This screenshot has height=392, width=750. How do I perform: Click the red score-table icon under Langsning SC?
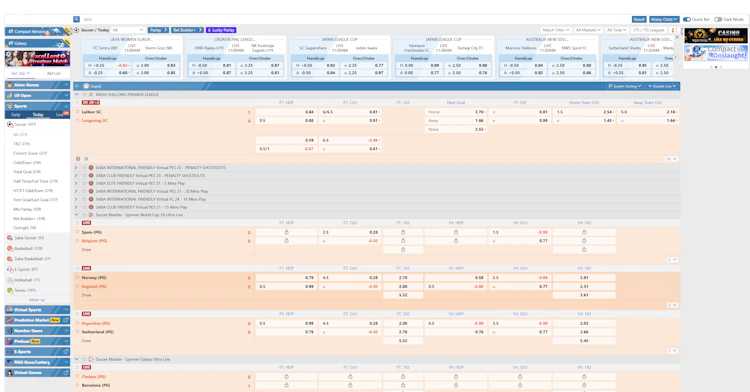pyautogui.click(x=78, y=159)
